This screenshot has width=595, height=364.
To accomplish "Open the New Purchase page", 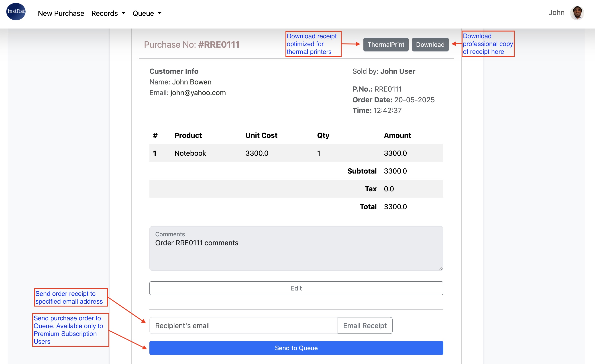I will tap(61, 13).
